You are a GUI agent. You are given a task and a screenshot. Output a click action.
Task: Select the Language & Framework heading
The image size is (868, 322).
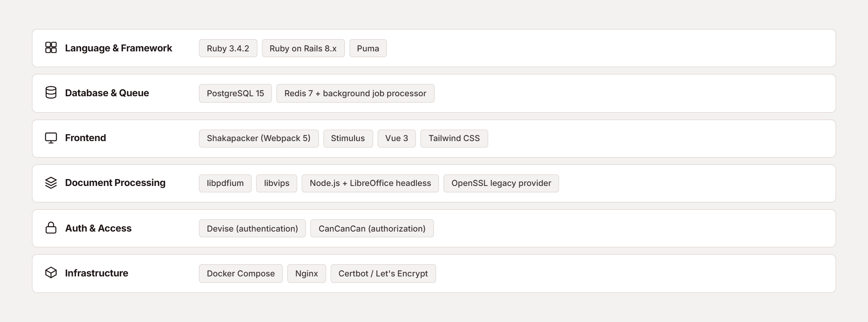tap(119, 48)
